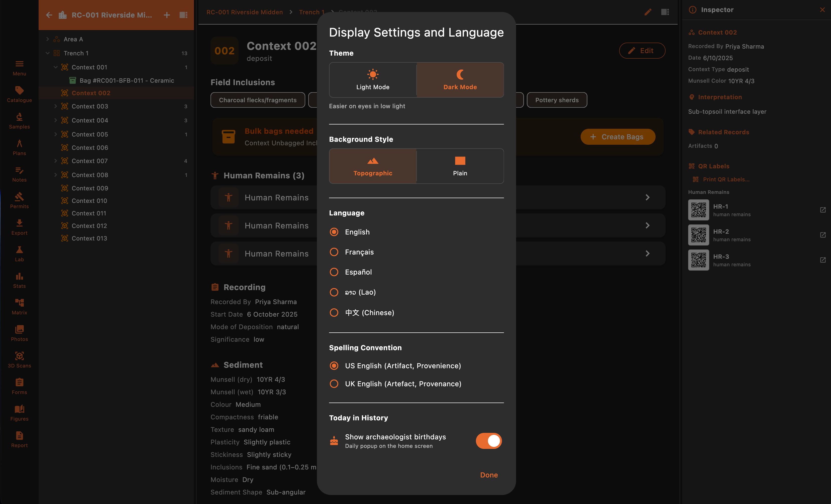This screenshot has width=831, height=504.
Task: Click the Create Bags button
Action: pos(618,137)
